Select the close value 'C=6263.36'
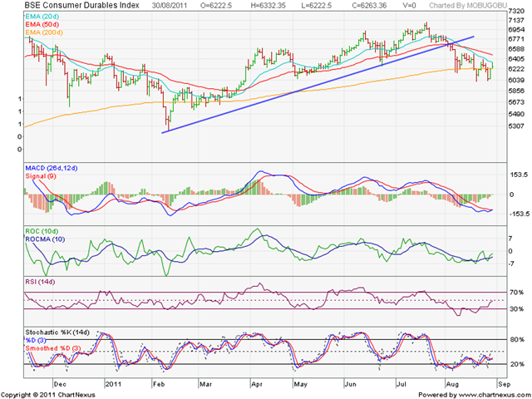Viewport: 532px width, 399px height. coord(368,6)
